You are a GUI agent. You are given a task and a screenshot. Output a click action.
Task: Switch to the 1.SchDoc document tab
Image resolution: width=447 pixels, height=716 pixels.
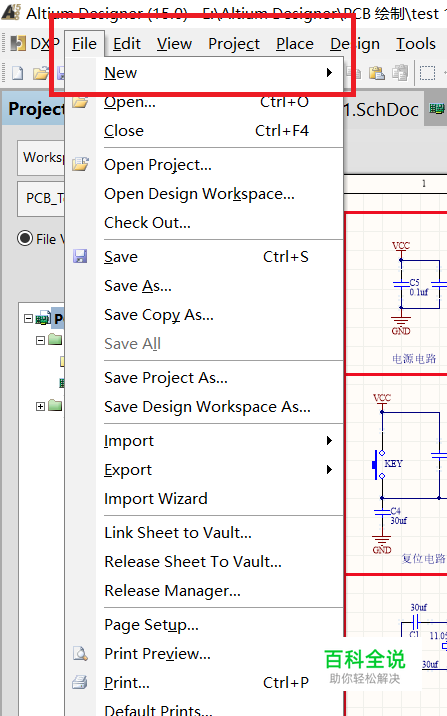point(381,110)
